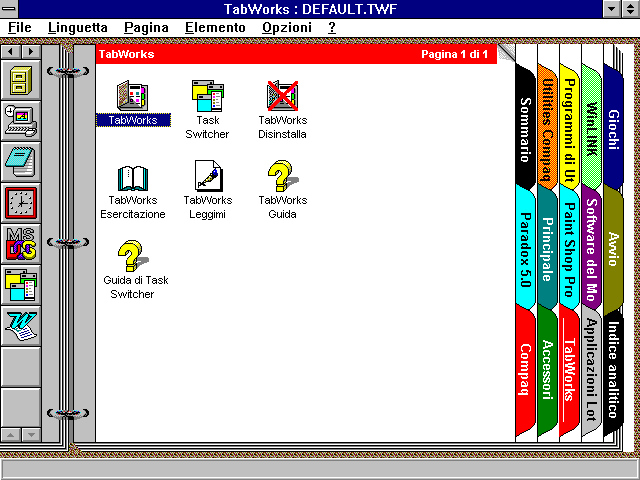Open the Elemento menu
This screenshot has height=480, width=640.
pyautogui.click(x=215, y=28)
